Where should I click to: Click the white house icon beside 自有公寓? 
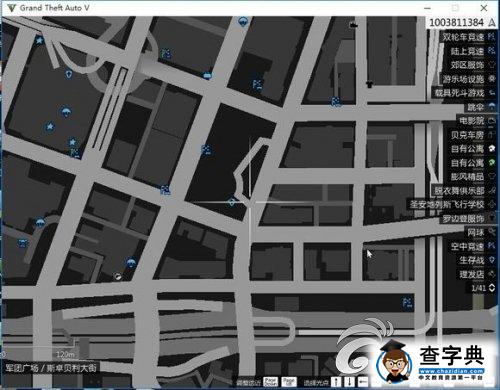coord(492,149)
